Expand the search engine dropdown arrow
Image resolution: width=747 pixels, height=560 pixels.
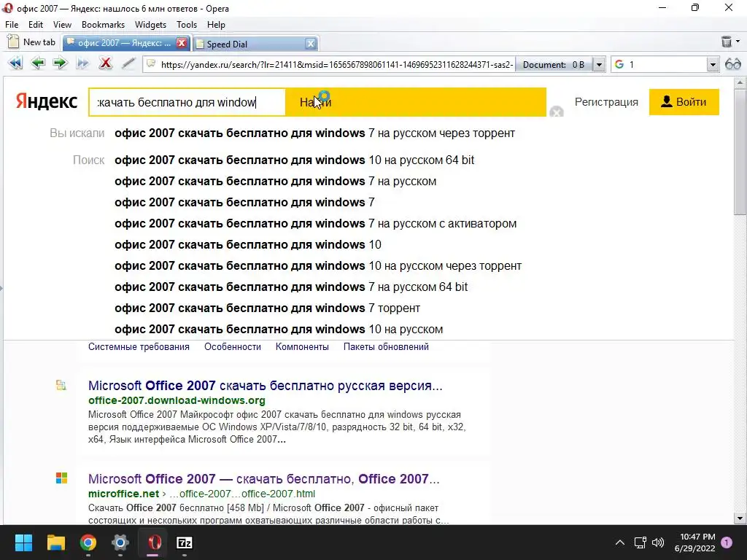712,64
